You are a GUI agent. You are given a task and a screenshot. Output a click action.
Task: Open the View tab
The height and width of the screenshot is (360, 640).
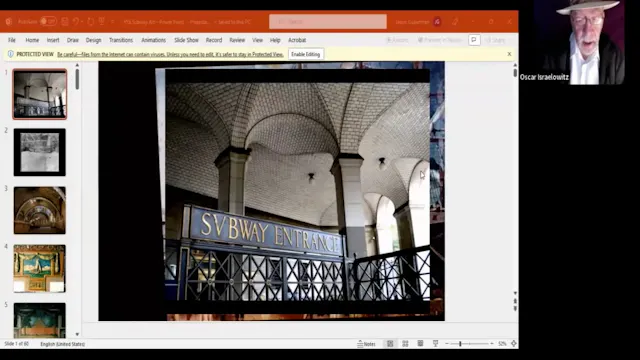tap(258, 40)
